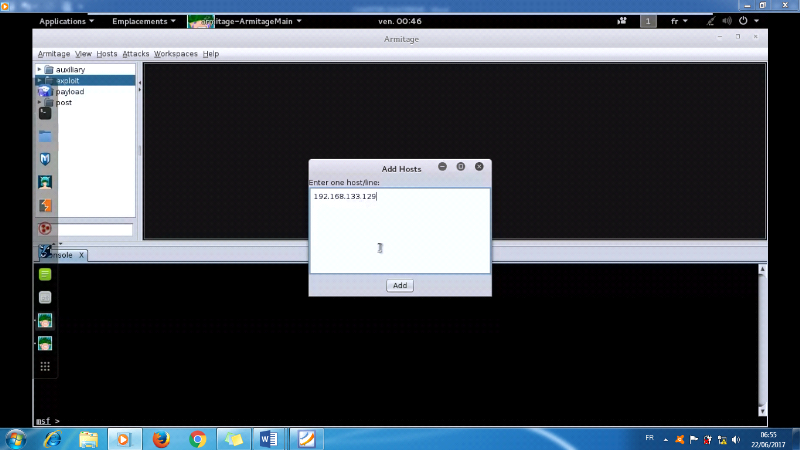Expand the exploit module folder
The image size is (800, 450).
(39, 81)
